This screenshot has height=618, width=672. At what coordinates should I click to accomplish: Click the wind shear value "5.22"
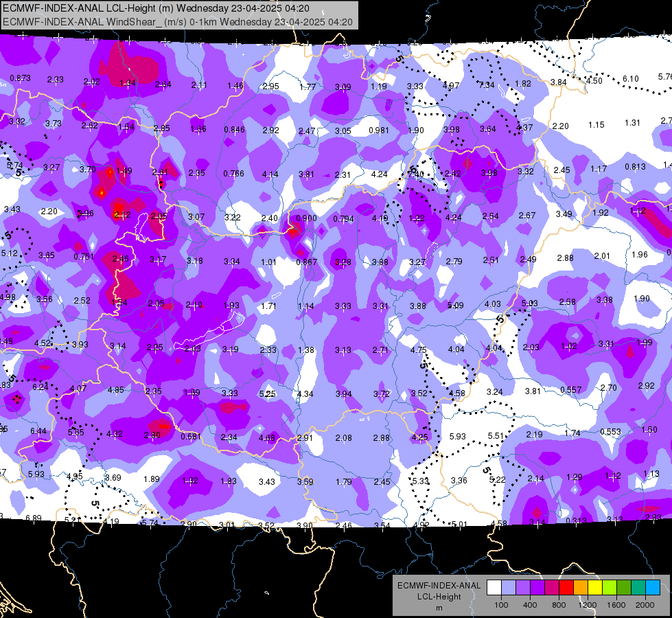point(497,480)
